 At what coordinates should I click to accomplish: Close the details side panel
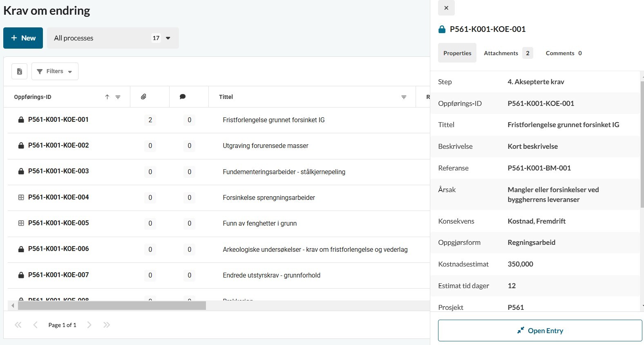[446, 8]
